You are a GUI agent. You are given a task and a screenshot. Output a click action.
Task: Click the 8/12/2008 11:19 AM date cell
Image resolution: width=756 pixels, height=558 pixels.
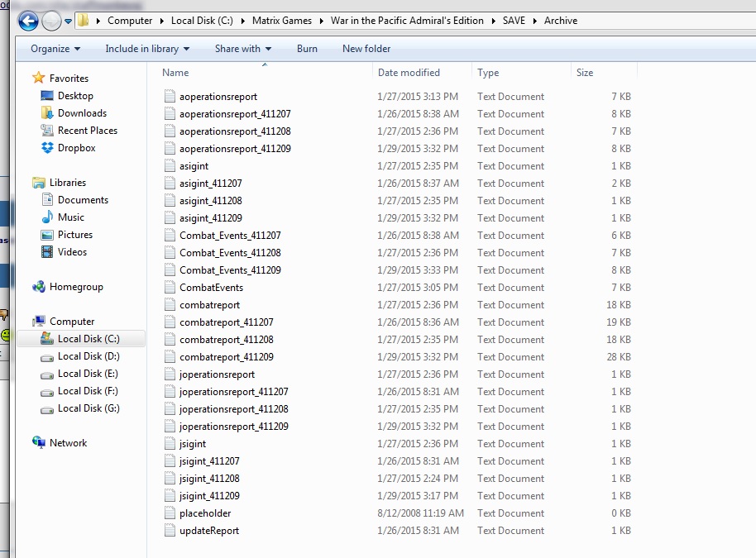tap(420, 513)
